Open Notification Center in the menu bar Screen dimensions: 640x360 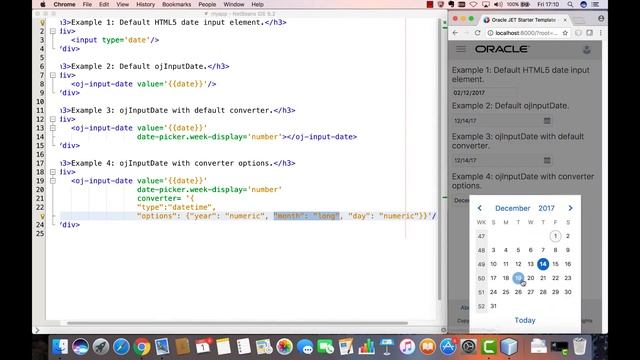click(x=596, y=4)
